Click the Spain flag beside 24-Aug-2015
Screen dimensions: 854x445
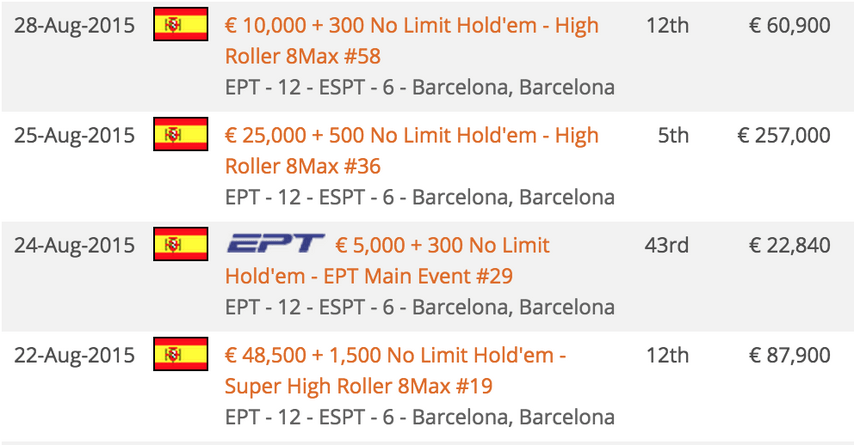(x=180, y=244)
